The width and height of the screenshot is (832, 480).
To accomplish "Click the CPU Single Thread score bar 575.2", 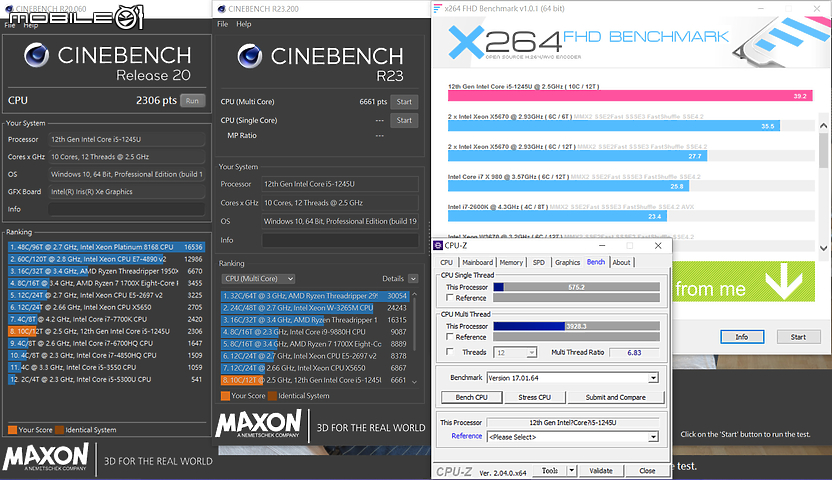I will (x=576, y=287).
